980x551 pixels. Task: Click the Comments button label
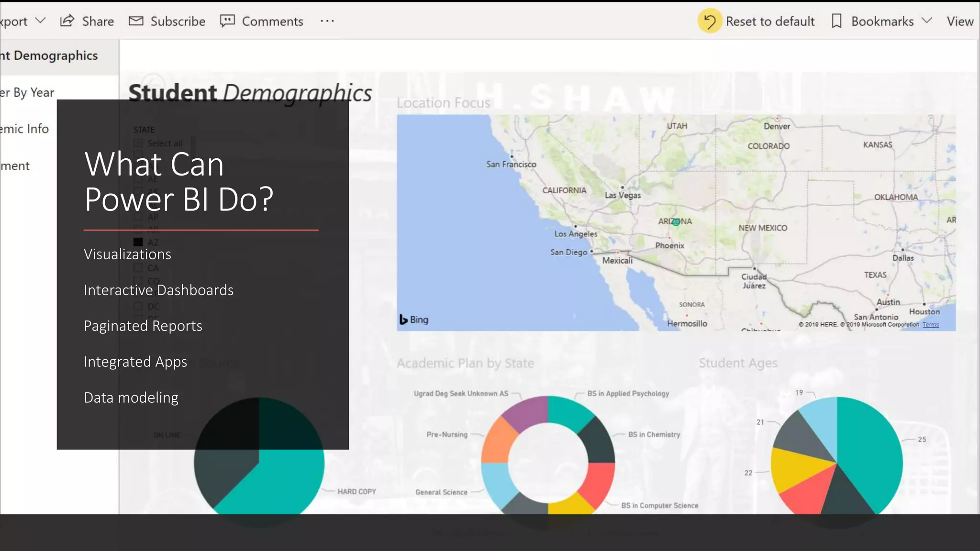(273, 21)
